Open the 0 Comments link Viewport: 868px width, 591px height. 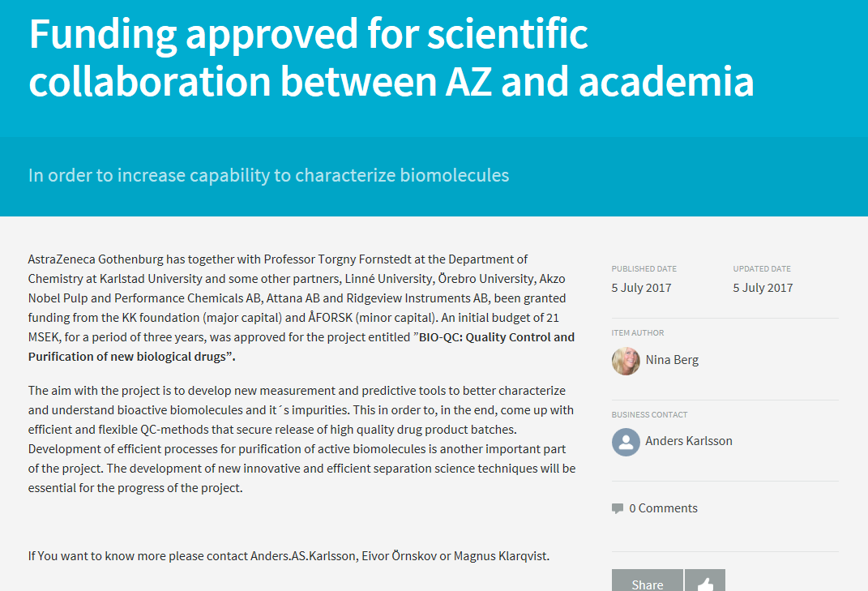click(663, 508)
